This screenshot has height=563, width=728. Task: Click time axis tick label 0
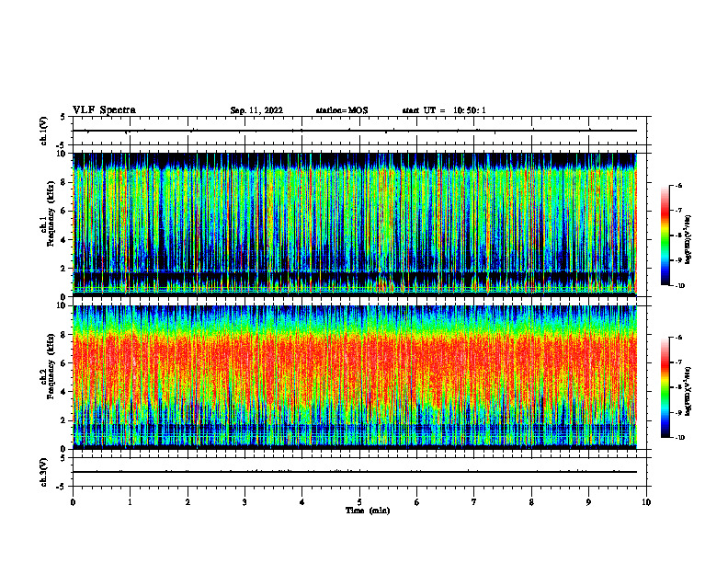pos(73,502)
